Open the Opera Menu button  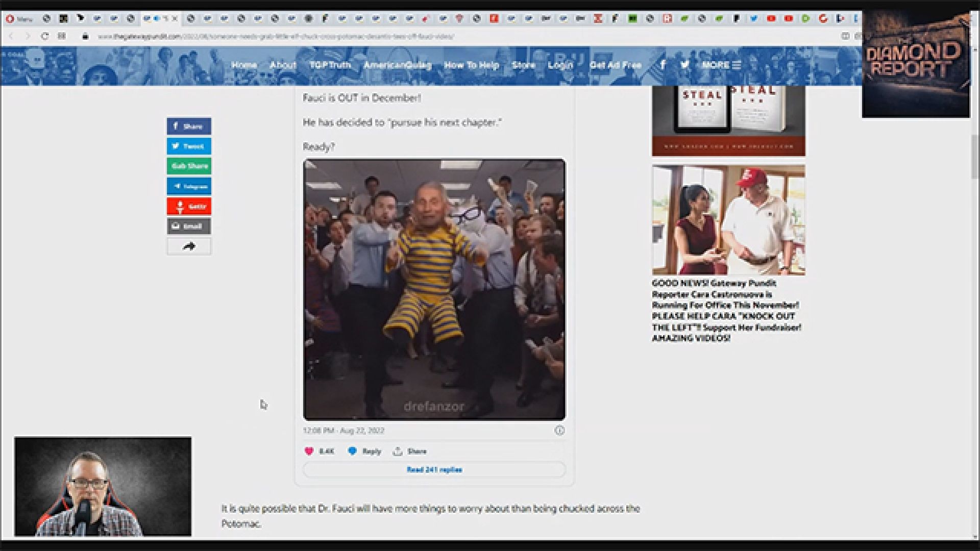[x=19, y=19]
